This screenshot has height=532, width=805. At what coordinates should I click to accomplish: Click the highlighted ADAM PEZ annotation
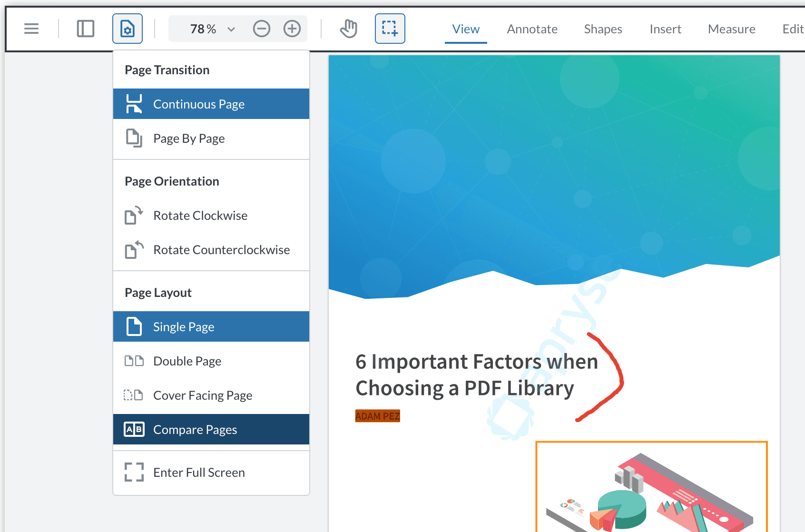click(377, 416)
